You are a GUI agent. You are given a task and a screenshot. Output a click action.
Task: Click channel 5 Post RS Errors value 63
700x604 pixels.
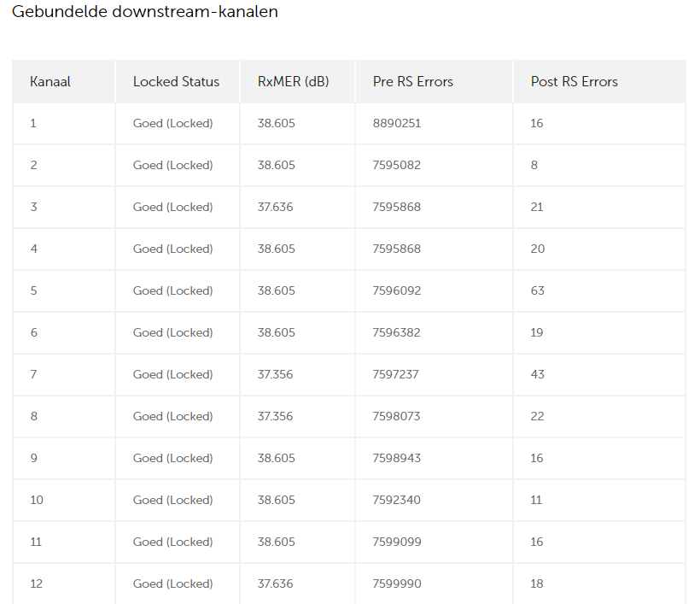click(x=538, y=290)
